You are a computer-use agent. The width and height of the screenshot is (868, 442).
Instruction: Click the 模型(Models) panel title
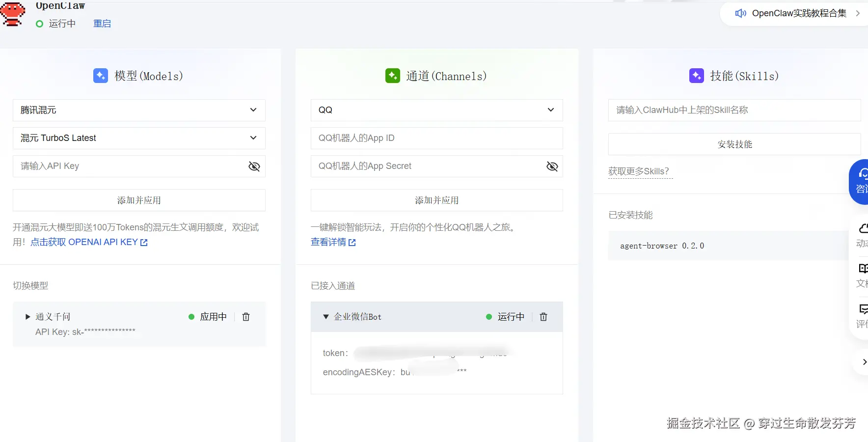click(149, 76)
